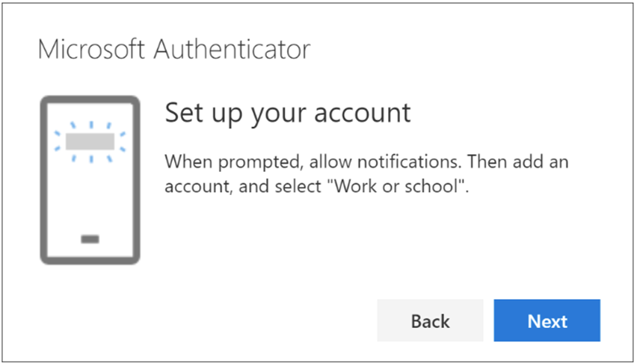Screen dimensions: 637x364
Task: Click the quoted "Work or school" text
Action: (408, 185)
